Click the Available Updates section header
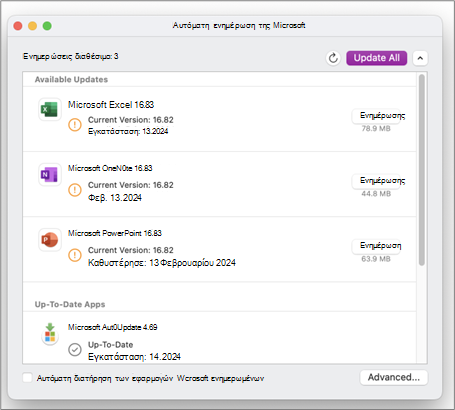The image size is (455, 410). [x=71, y=79]
